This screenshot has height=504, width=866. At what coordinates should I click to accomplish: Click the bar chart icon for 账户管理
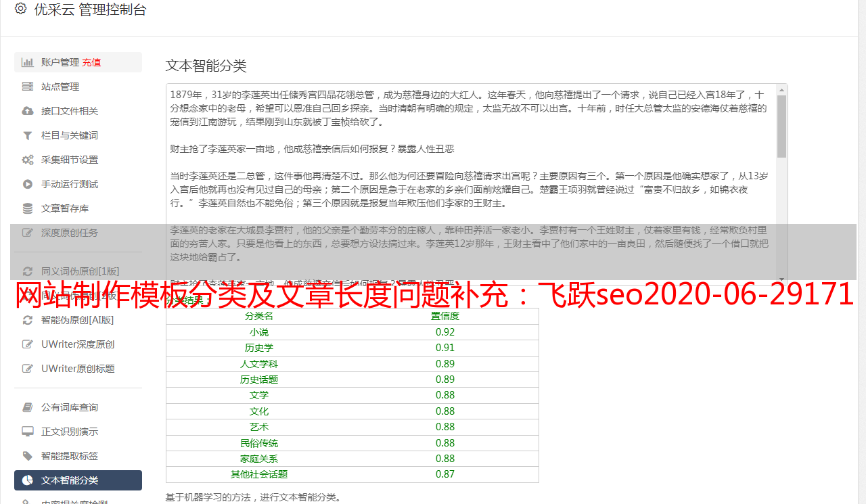[x=28, y=62]
